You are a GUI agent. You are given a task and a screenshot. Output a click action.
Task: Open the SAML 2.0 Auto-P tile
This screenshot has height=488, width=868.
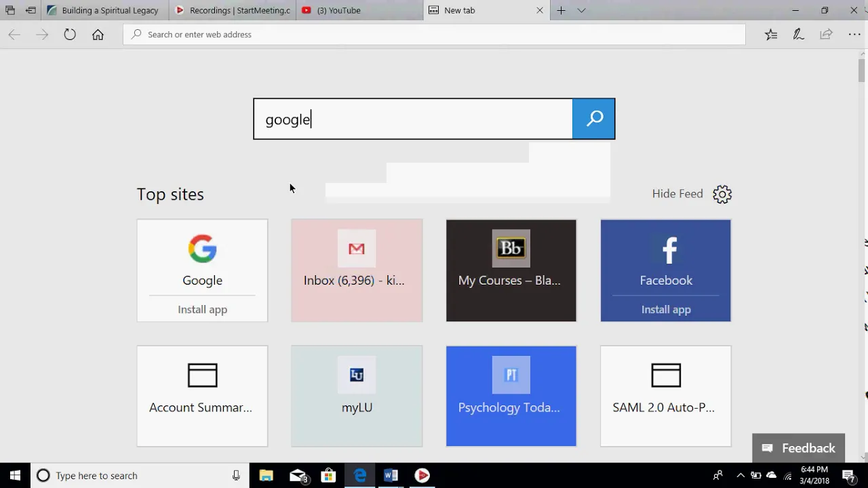click(666, 396)
